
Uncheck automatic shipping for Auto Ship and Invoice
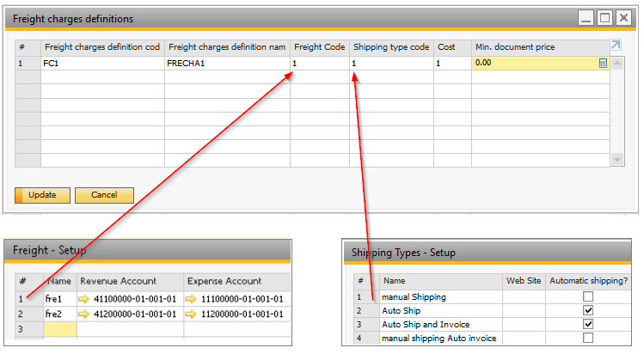click(588, 324)
